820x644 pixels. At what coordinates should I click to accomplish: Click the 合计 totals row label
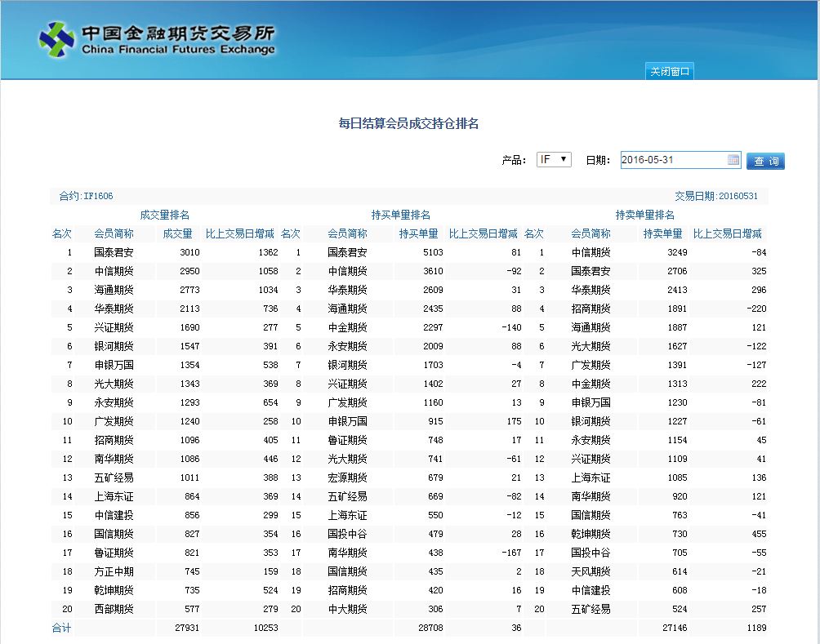[x=61, y=628]
